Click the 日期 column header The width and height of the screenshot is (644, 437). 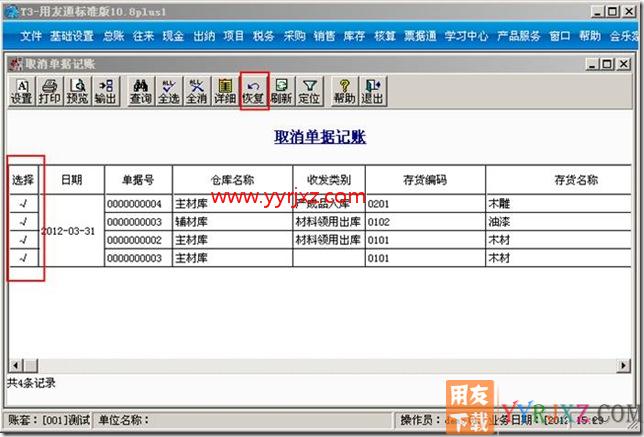72,179
